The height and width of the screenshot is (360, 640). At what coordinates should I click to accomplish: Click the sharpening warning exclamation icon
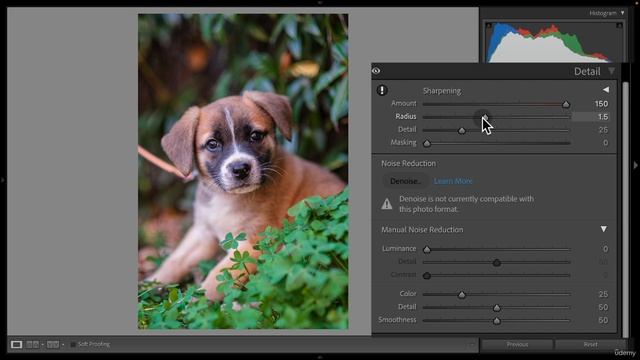click(382, 90)
